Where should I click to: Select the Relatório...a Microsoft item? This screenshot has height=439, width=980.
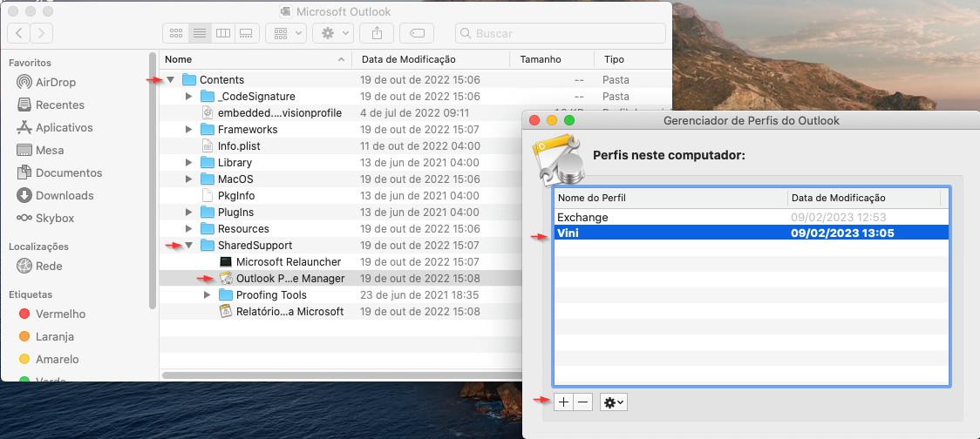click(289, 311)
